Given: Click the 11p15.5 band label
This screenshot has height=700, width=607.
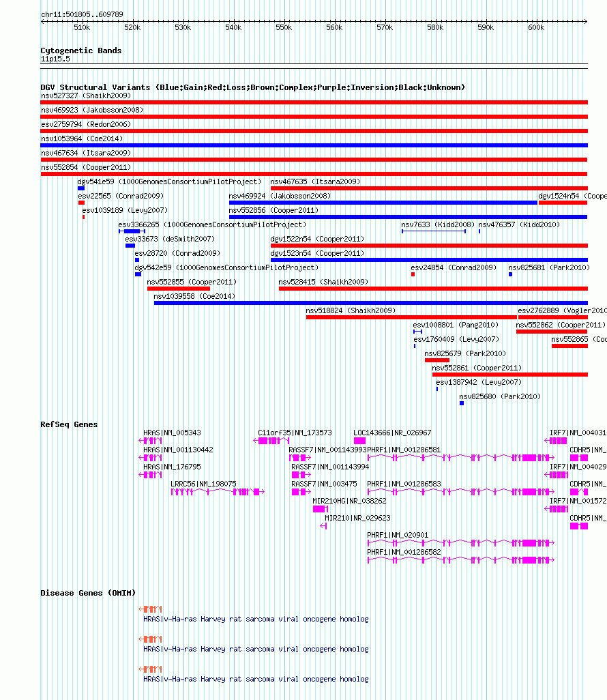Looking at the screenshot, I should [x=55, y=59].
